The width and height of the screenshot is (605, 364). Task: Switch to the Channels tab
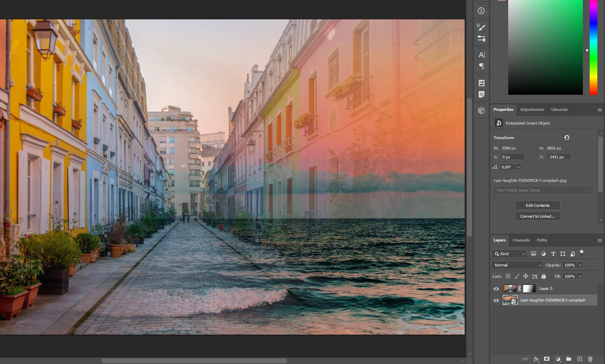(521, 240)
